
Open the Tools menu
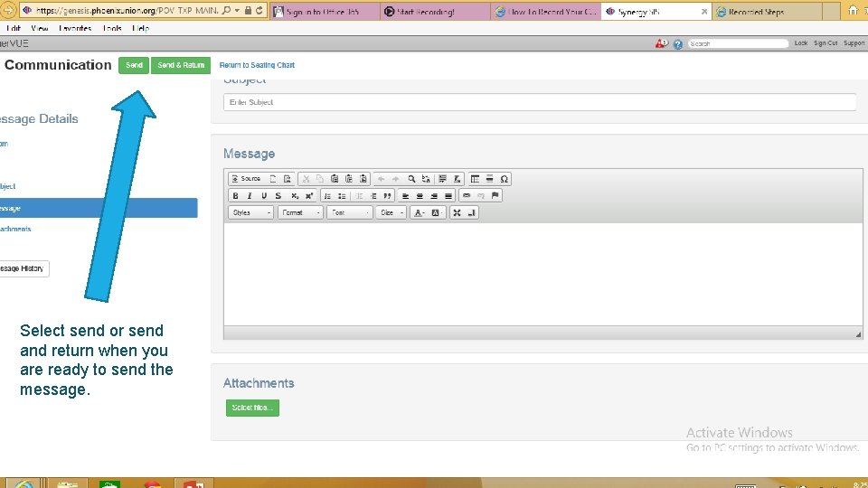click(x=112, y=28)
